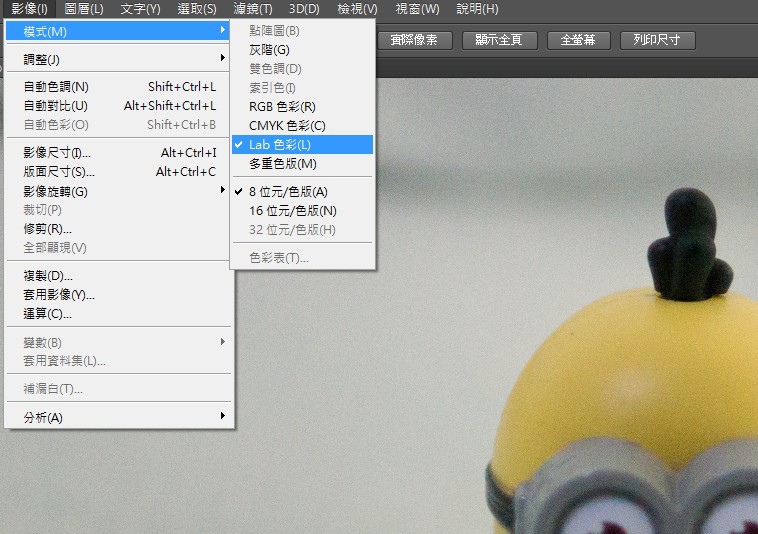Select 全部顯現(V) menu entry

[x=117, y=247]
